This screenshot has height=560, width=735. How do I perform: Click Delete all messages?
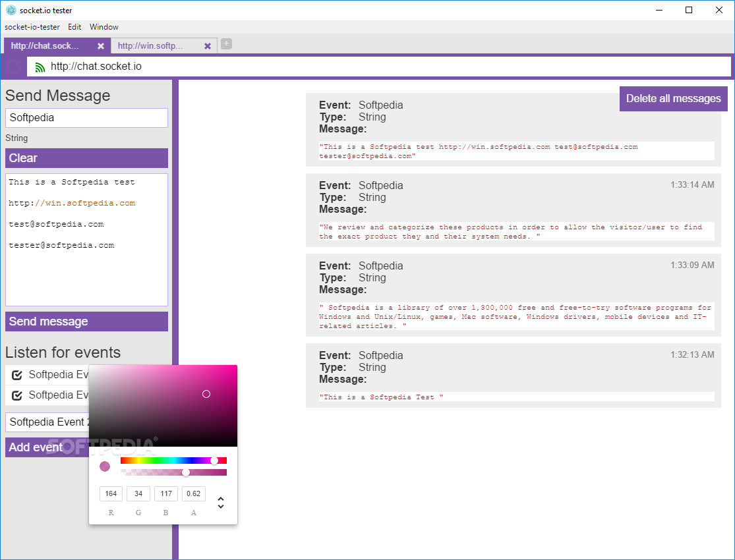(674, 98)
